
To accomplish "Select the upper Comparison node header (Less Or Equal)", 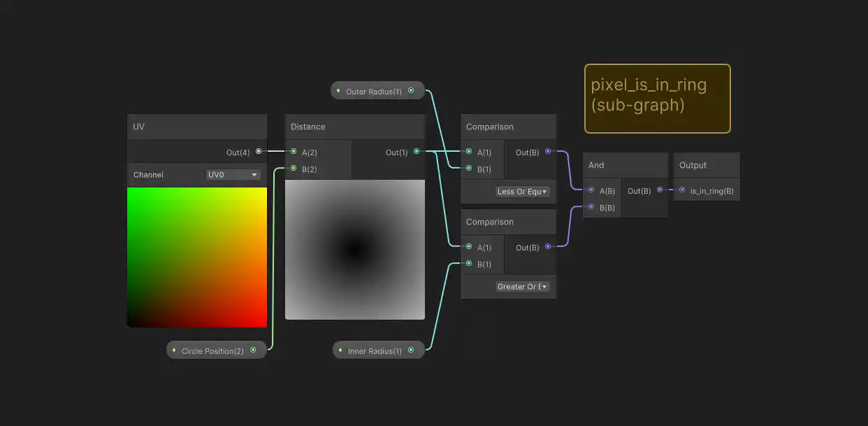I will click(508, 127).
